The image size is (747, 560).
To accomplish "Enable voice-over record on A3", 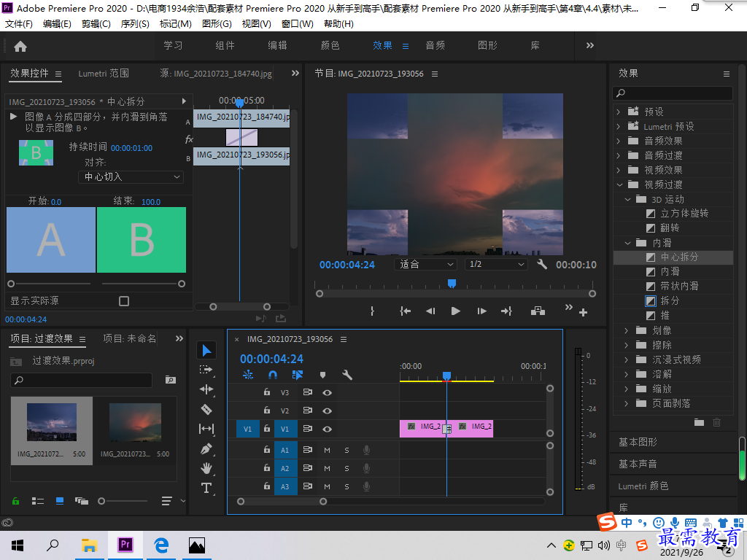I will [x=366, y=486].
